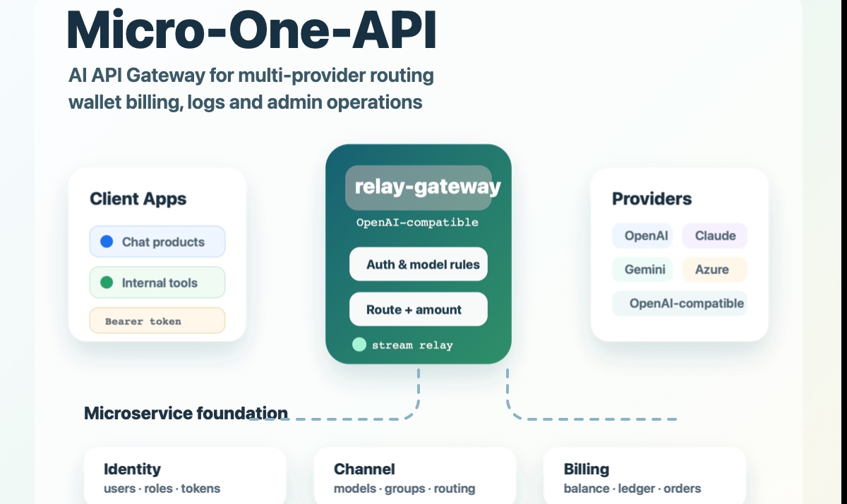Click the mint stream relay status dot

pos(359,344)
